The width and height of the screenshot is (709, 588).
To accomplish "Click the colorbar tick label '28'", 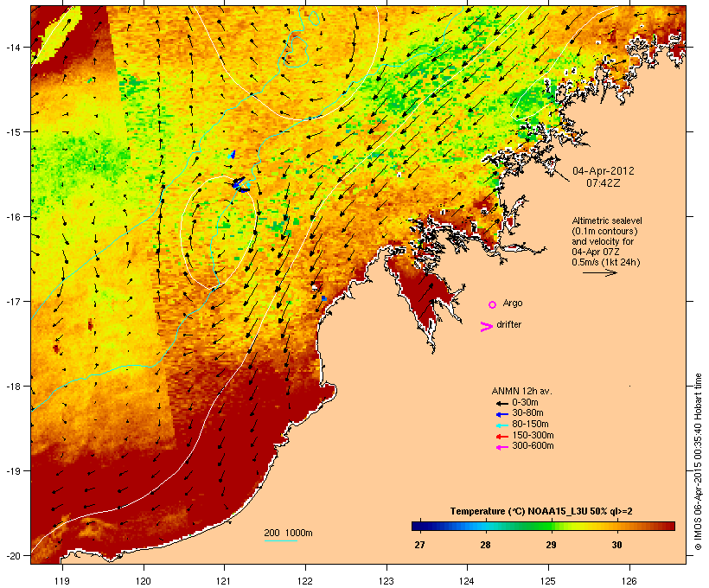I will (485, 545).
